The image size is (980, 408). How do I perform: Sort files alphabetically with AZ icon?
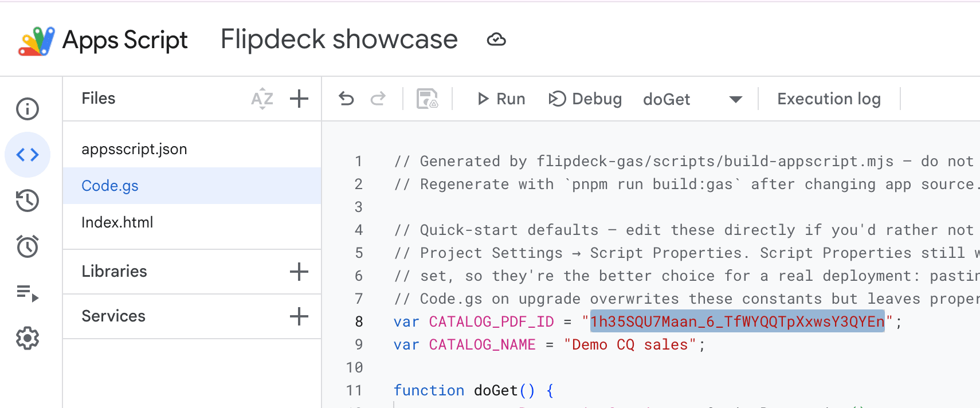click(x=262, y=99)
